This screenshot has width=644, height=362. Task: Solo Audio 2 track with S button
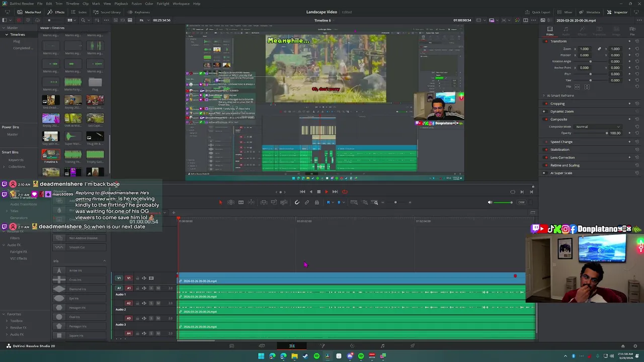pos(151,303)
